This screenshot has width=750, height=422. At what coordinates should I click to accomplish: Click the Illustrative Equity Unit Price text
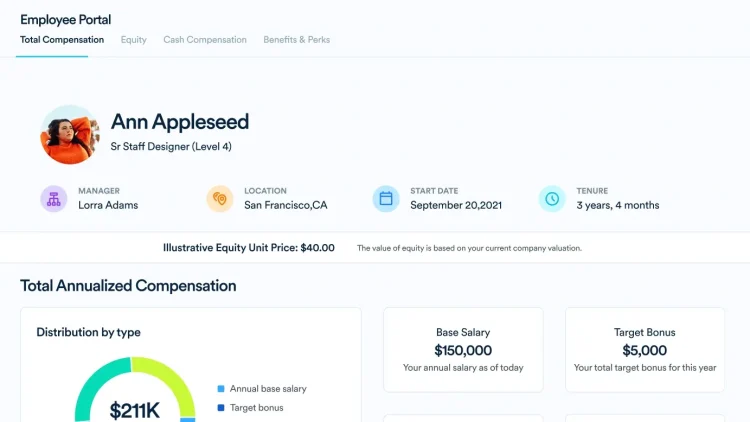click(249, 247)
